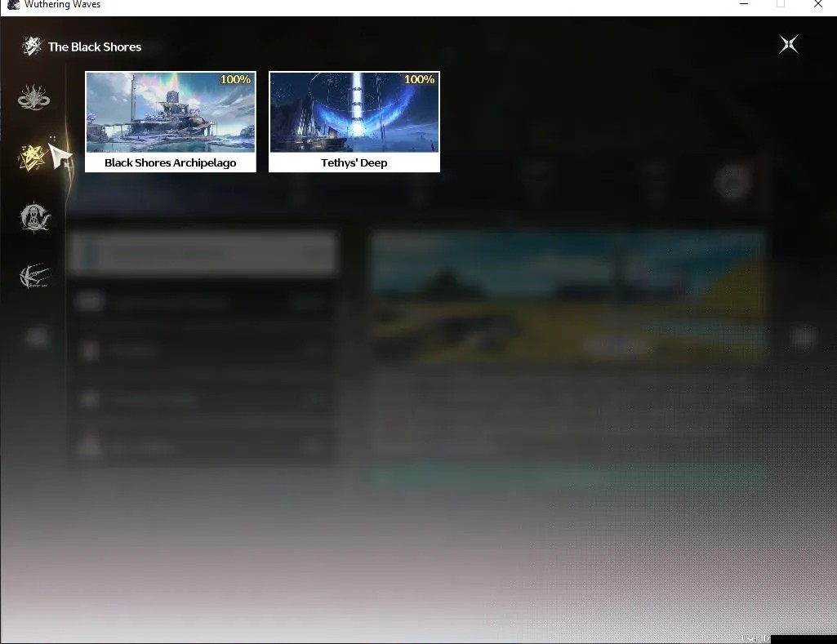Close the Wuthering Waves window
This screenshot has width=837, height=644.
(x=817, y=4)
